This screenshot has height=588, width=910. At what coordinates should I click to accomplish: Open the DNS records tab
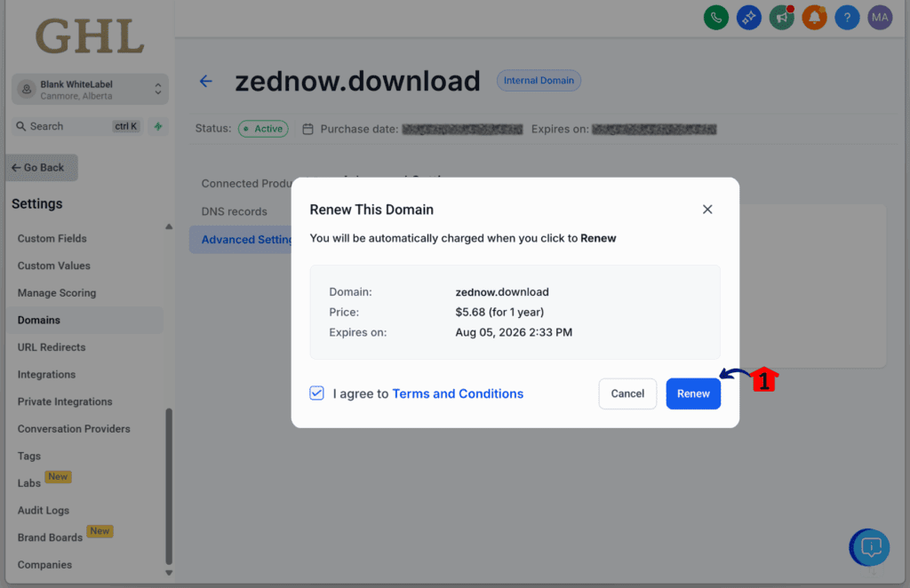235,211
